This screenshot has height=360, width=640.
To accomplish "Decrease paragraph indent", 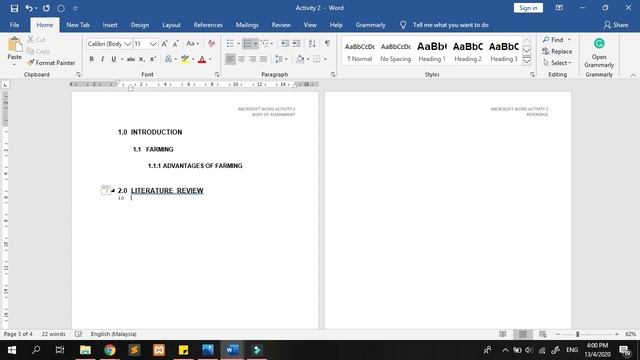I will [285, 43].
